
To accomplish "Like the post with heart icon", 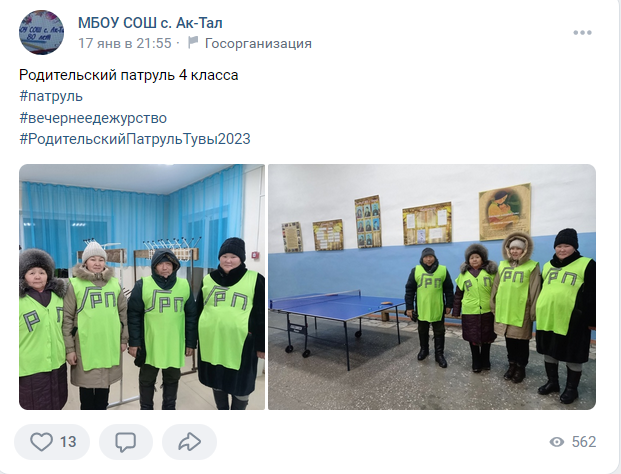I will 42,442.
